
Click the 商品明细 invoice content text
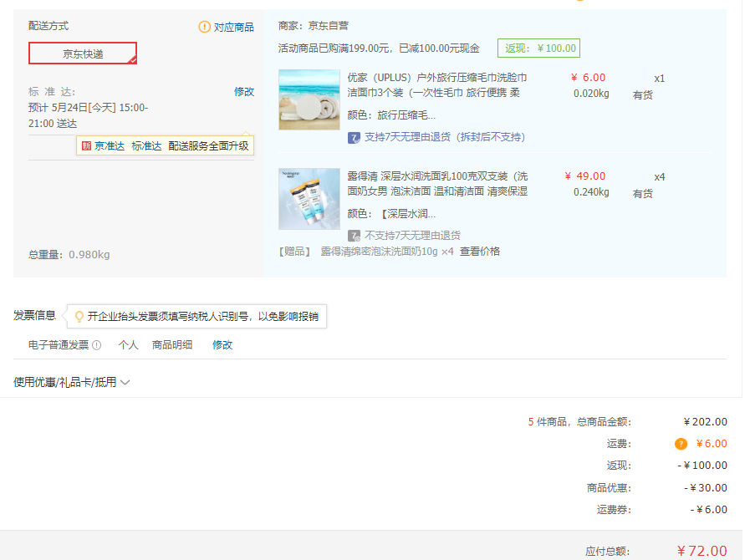[x=172, y=345]
